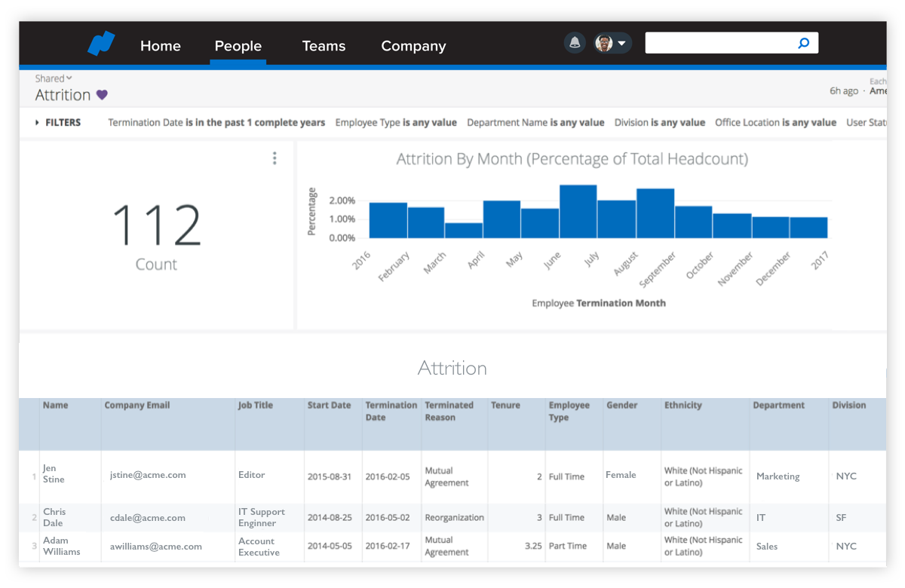Click the user profile avatar
Viewport: 905px width, 588px height.
[x=603, y=43]
